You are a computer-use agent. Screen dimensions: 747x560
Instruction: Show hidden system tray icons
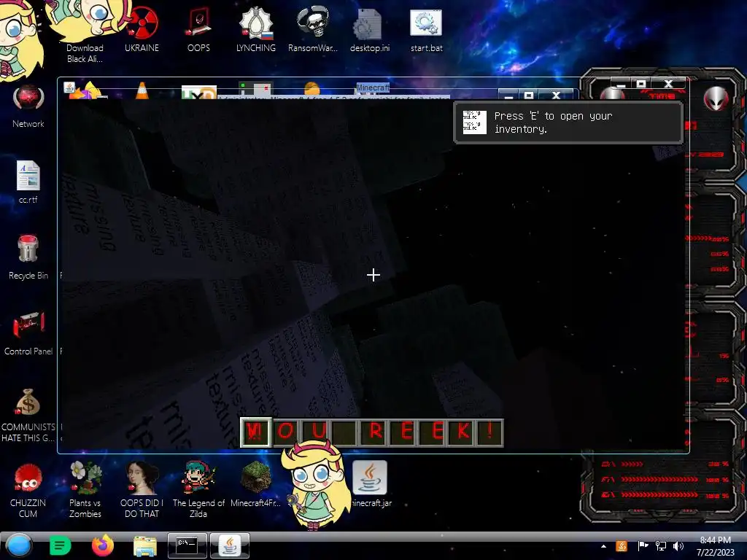click(x=603, y=546)
